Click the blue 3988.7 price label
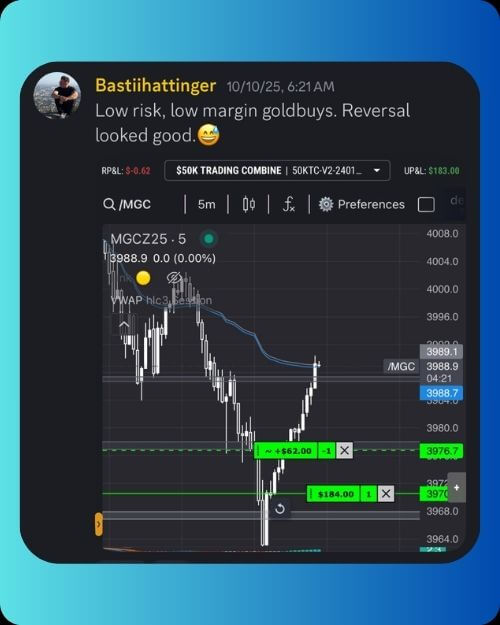Image resolution: width=500 pixels, height=625 pixels. click(441, 393)
